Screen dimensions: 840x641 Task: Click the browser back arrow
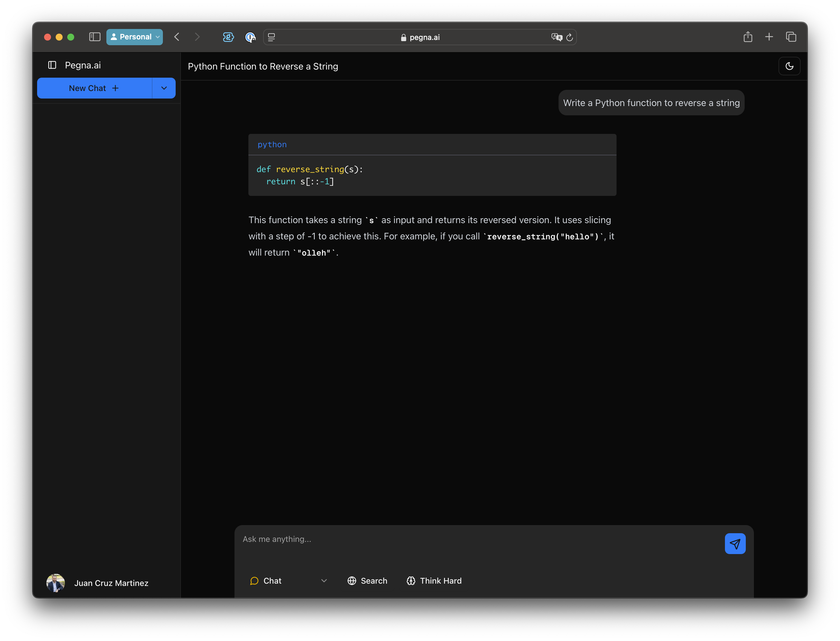(177, 37)
